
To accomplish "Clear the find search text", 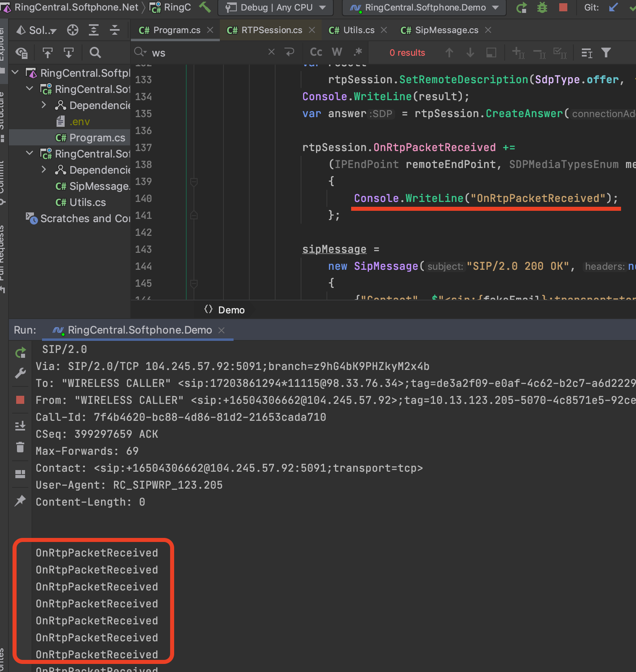I will [x=272, y=52].
